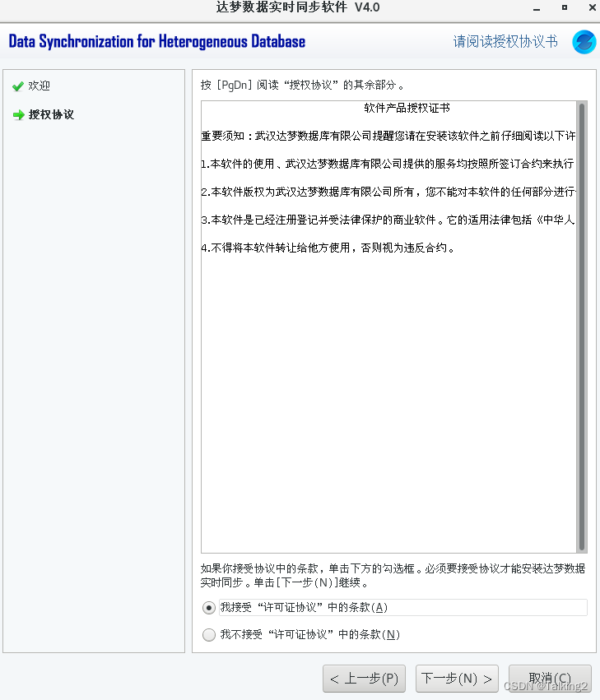
Task: Continue with the 下一步(N) button
Action: 457,679
